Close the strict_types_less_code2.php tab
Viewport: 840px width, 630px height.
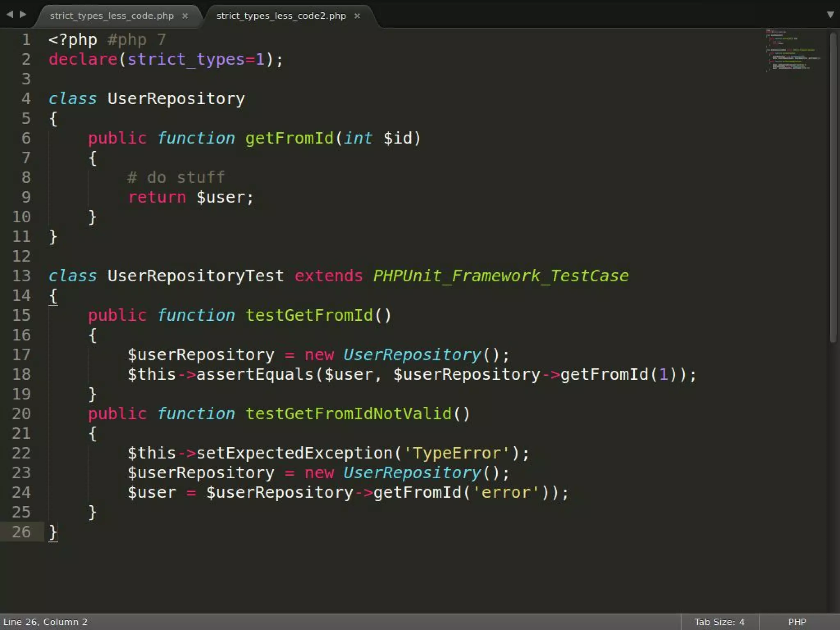[x=357, y=16]
